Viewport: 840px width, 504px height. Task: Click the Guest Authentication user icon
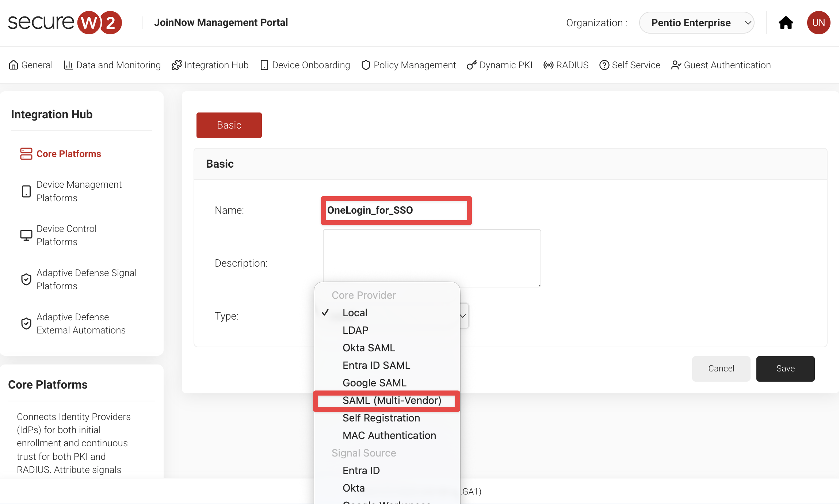point(676,65)
